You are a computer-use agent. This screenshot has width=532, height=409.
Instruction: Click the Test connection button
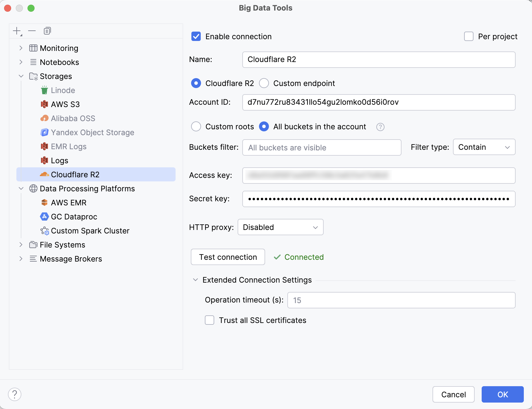coord(228,257)
